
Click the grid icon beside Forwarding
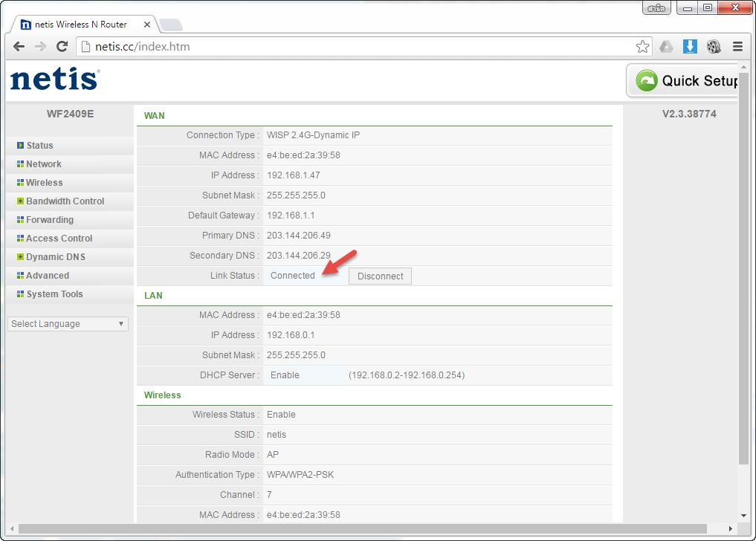[20, 219]
